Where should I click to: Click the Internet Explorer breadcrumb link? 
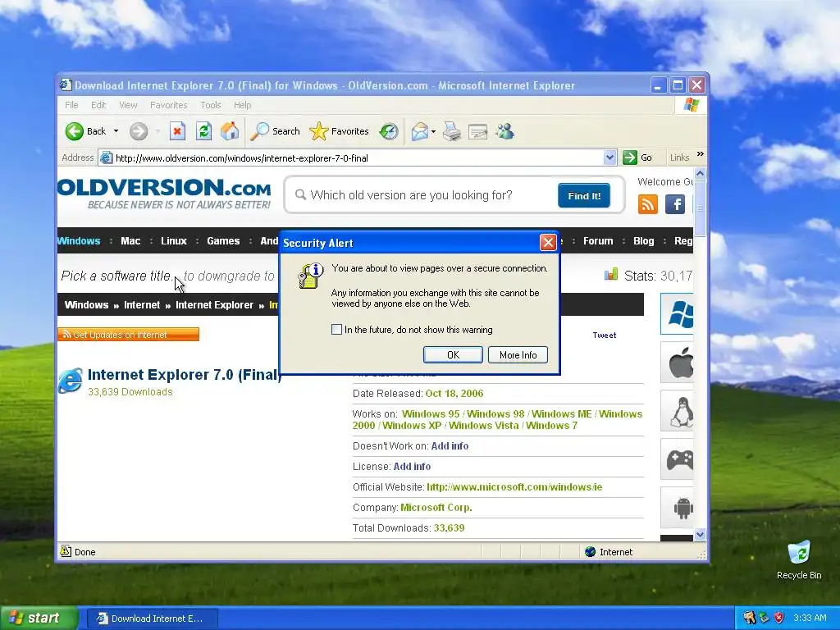[x=214, y=305]
